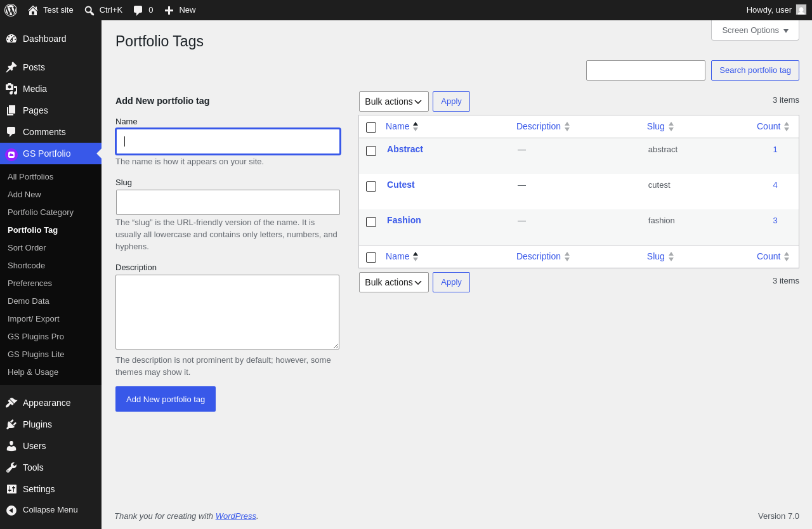Open GS Plugins Pro submenu item
The width and height of the screenshot is (812, 529).
tap(36, 336)
